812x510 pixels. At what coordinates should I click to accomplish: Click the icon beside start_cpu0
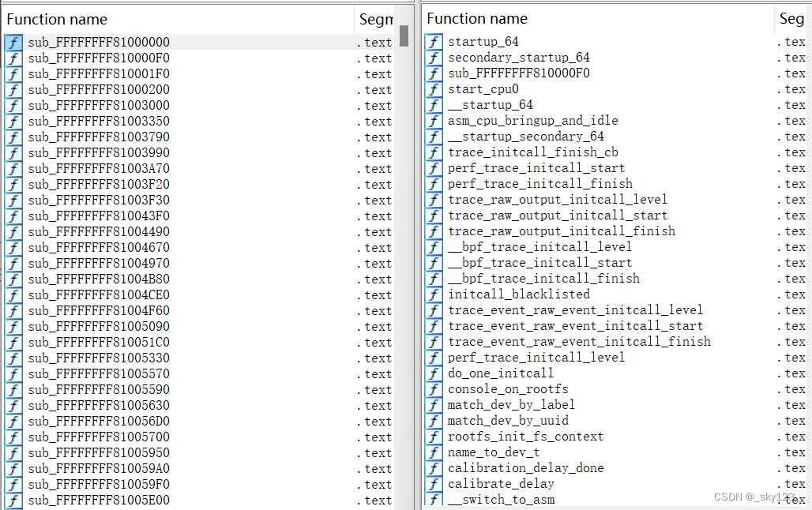point(434,89)
